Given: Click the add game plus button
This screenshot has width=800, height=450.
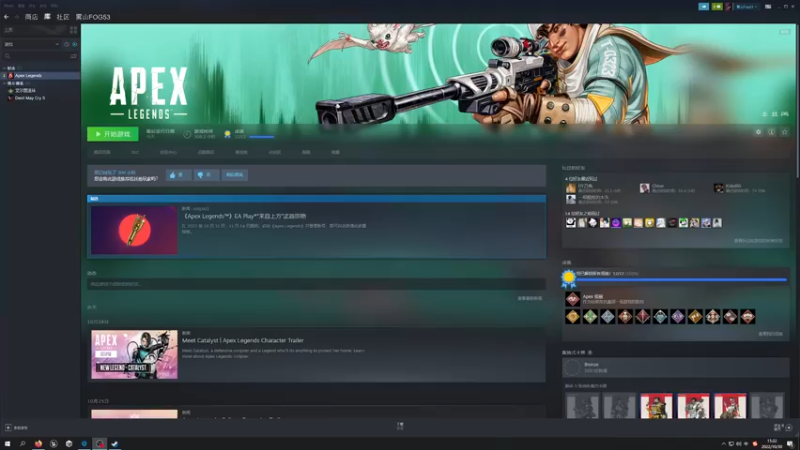Looking at the screenshot, I should (8, 428).
